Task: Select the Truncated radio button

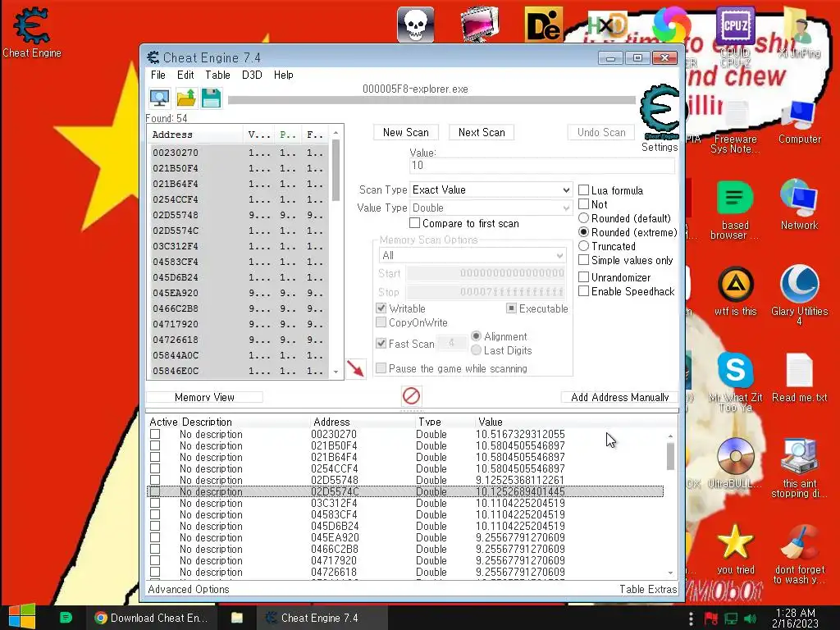Action: [x=584, y=246]
